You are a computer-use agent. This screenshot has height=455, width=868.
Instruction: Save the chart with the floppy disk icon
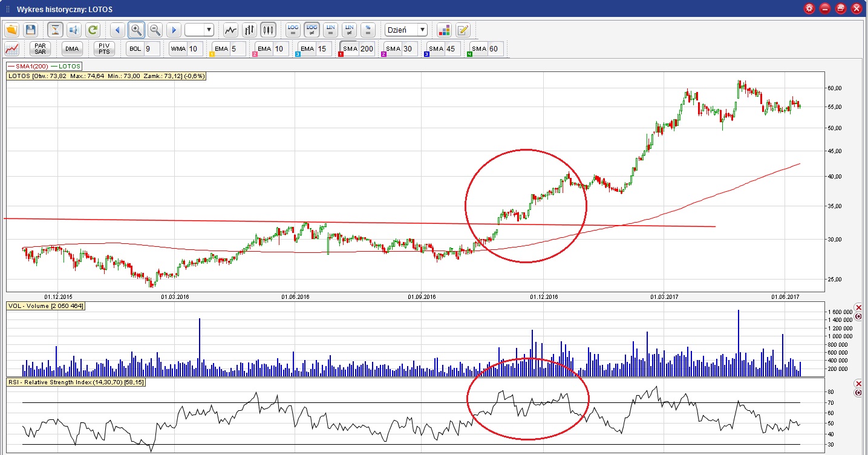point(31,30)
